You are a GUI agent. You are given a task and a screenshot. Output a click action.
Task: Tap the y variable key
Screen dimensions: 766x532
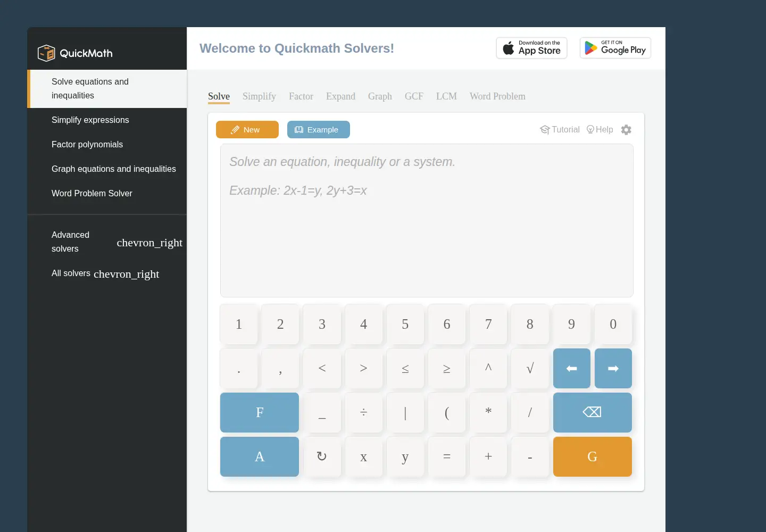[405, 456]
